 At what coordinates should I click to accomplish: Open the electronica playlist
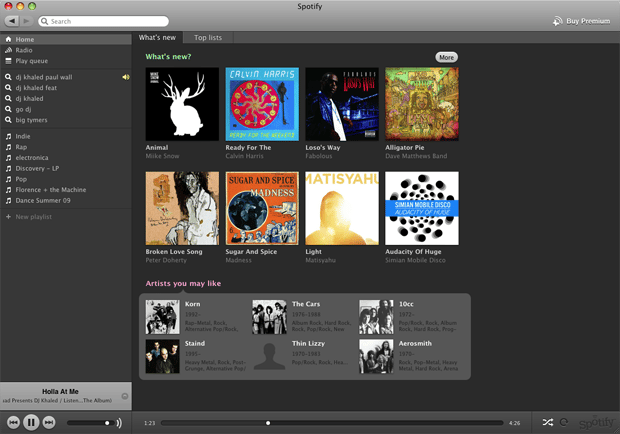tap(66, 157)
